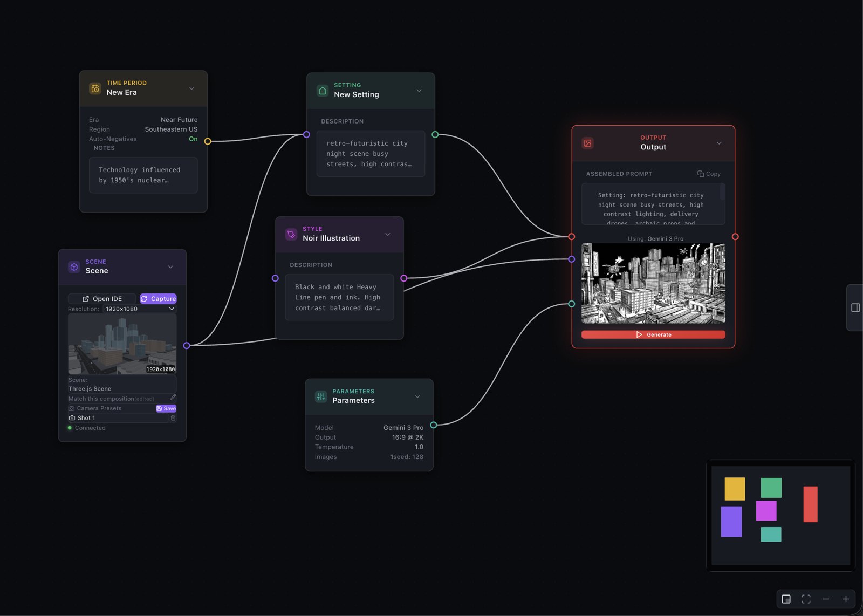Select the Shot 1 camera preset
This screenshot has height=616, width=863.
tap(118, 418)
